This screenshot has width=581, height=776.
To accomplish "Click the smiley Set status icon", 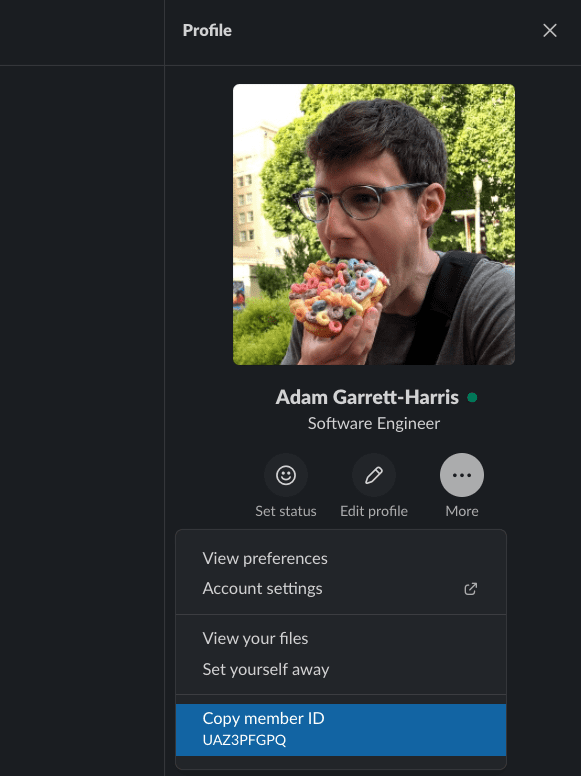I will [286, 475].
